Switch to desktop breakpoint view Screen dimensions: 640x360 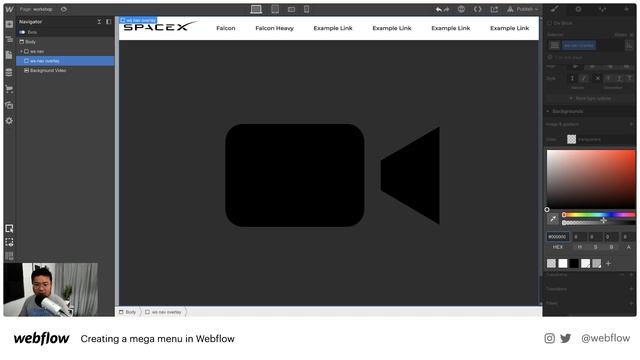[256, 9]
